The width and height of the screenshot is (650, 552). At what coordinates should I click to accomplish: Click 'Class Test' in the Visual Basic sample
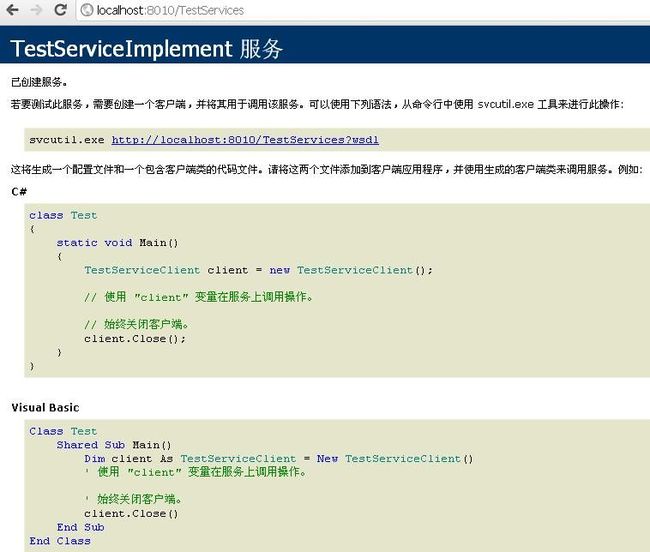pos(63,431)
